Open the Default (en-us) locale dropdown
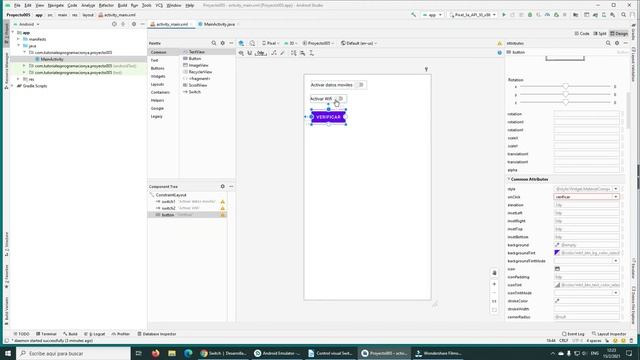 [x=359, y=43]
